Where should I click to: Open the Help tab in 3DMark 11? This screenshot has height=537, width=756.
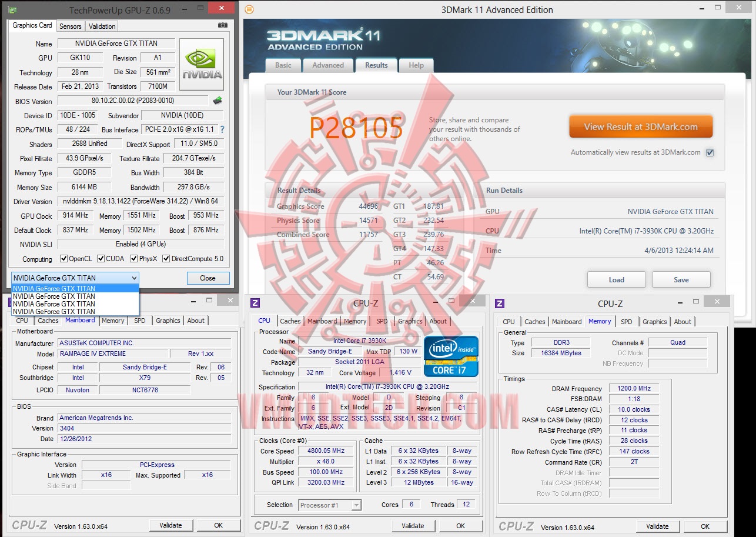(416, 65)
